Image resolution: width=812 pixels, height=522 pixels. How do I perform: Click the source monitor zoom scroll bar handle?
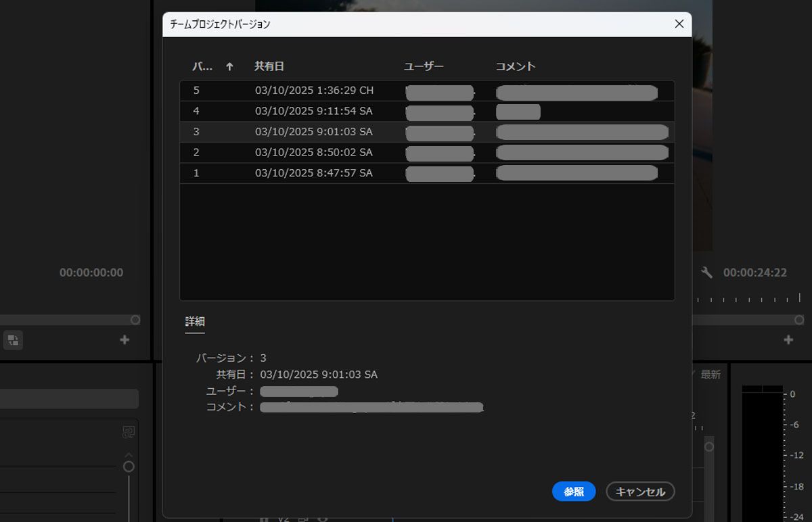point(135,320)
